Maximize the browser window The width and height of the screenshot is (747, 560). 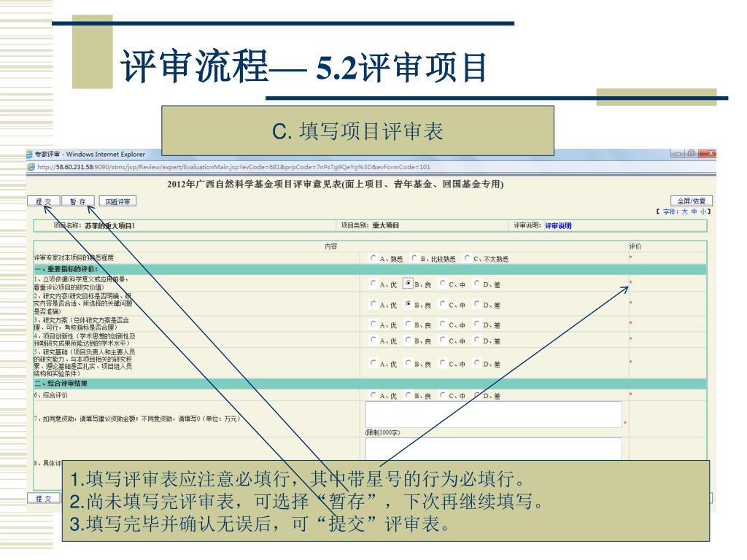[691, 153]
